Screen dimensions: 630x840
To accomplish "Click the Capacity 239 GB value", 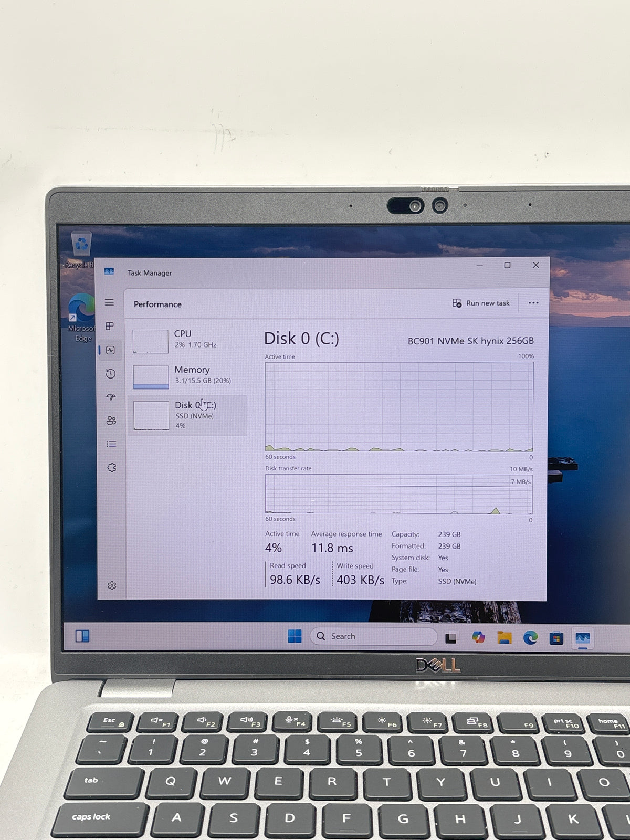I will pyautogui.click(x=449, y=534).
